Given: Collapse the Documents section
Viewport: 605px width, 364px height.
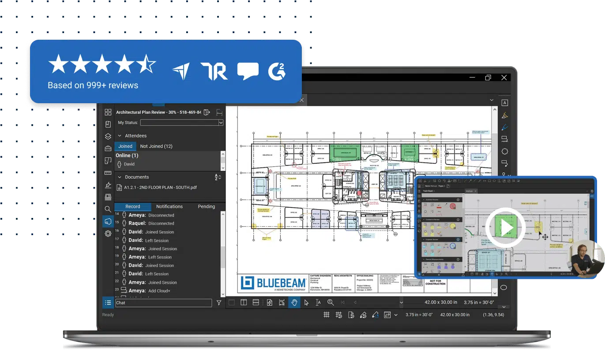Looking at the screenshot, I should 120,177.
